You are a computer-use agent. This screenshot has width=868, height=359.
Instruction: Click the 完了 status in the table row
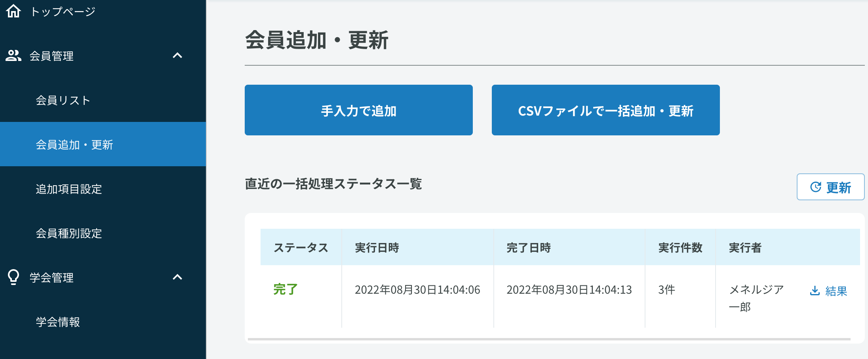pyautogui.click(x=285, y=289)
